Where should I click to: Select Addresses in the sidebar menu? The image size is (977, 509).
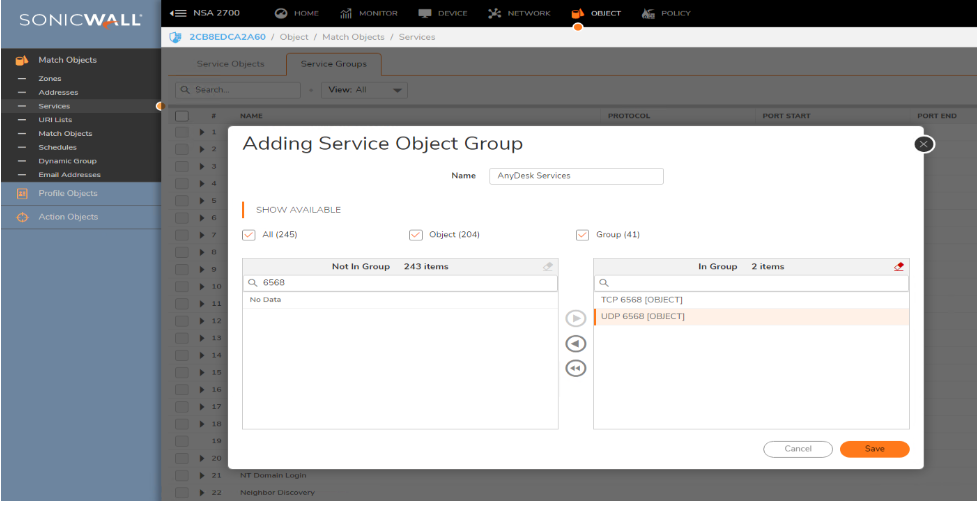click(x=58, y=92)
